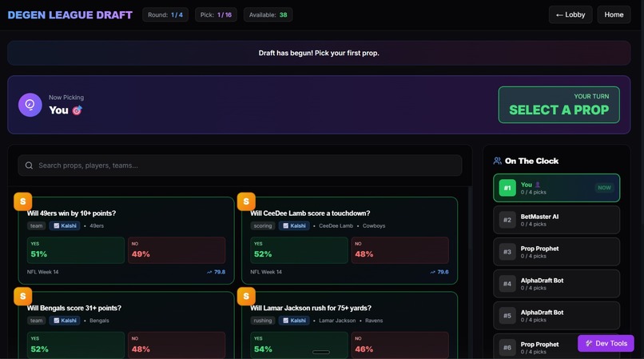The height and width of the screenshot is (359, 644).
Task: Click Will Lamar Jackson rush for 75+ yards? title
Action: pyautogui.click(x=311, y=308)
